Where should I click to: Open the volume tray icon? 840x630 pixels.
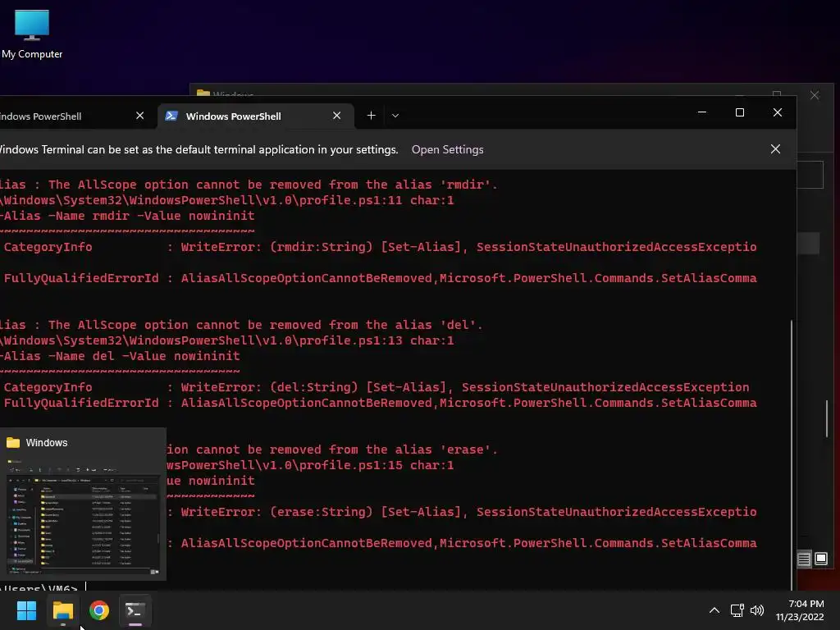(757, 610)
